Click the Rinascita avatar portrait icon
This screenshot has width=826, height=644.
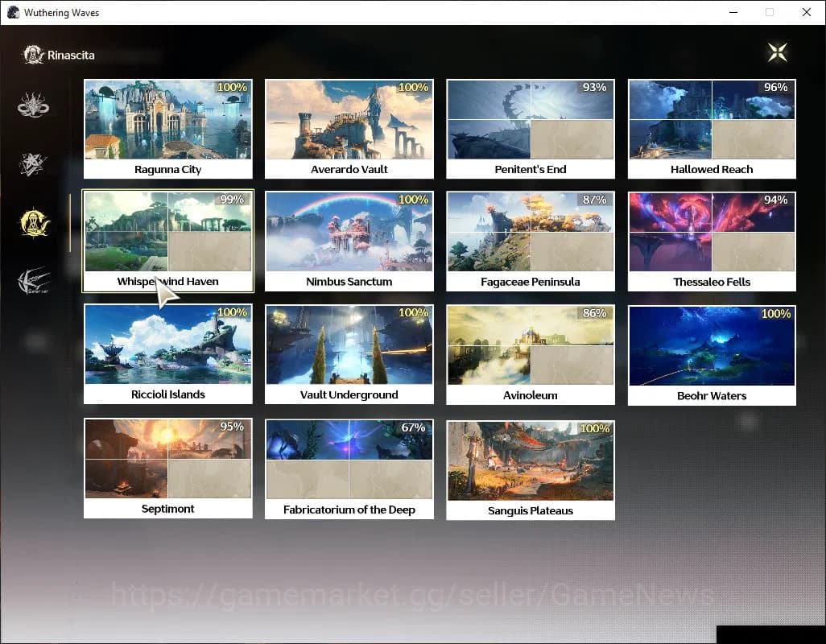[33, 54]
